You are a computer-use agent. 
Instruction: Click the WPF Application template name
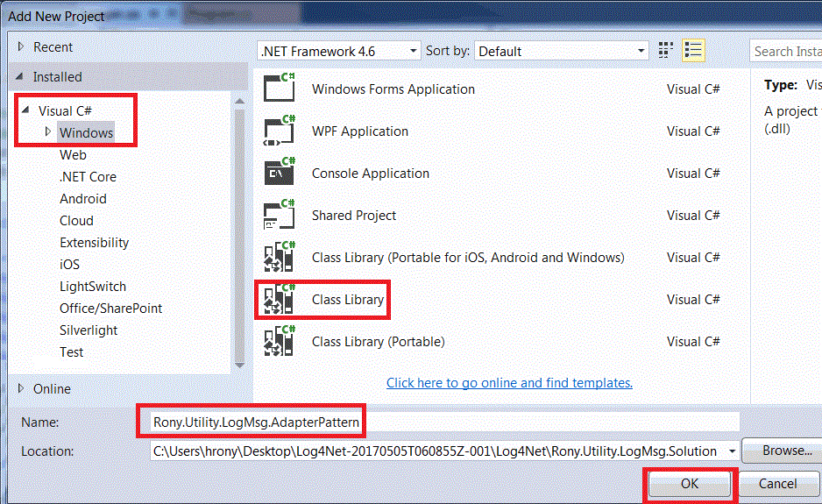pos(359,131)
